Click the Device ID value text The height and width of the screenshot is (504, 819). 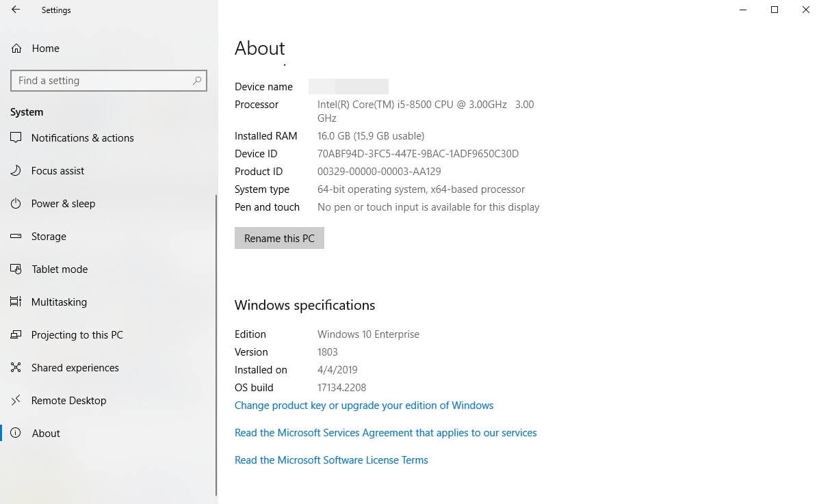tap(418, 154)
